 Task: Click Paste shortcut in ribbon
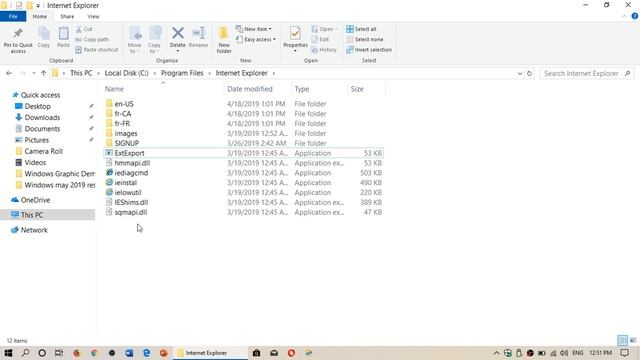click(x=97, y=50)
